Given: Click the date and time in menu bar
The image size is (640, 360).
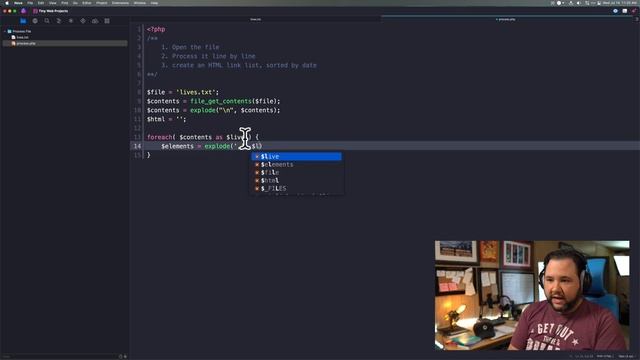Looking at the screenshot, I should click(x=620, y=3).
